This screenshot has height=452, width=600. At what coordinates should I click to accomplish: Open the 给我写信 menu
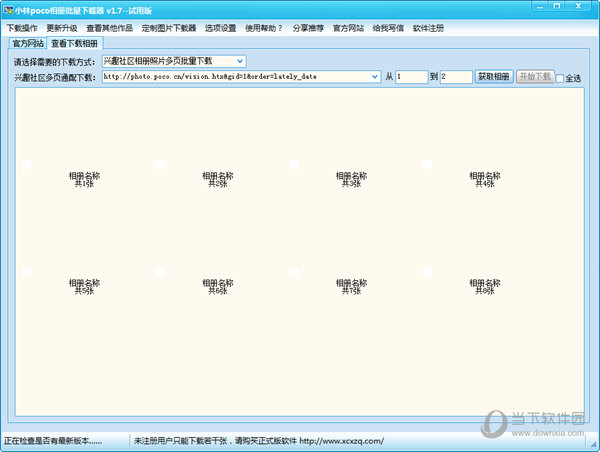[x=388, y=28]
